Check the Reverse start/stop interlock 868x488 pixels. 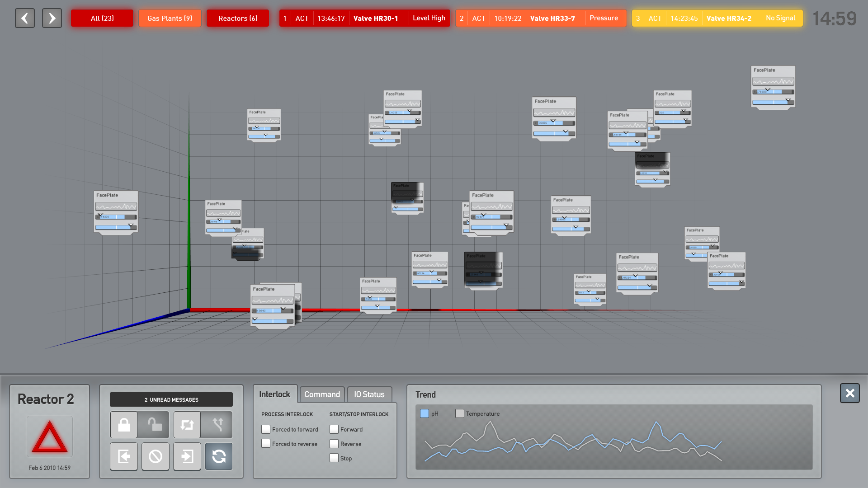[334, 444]
